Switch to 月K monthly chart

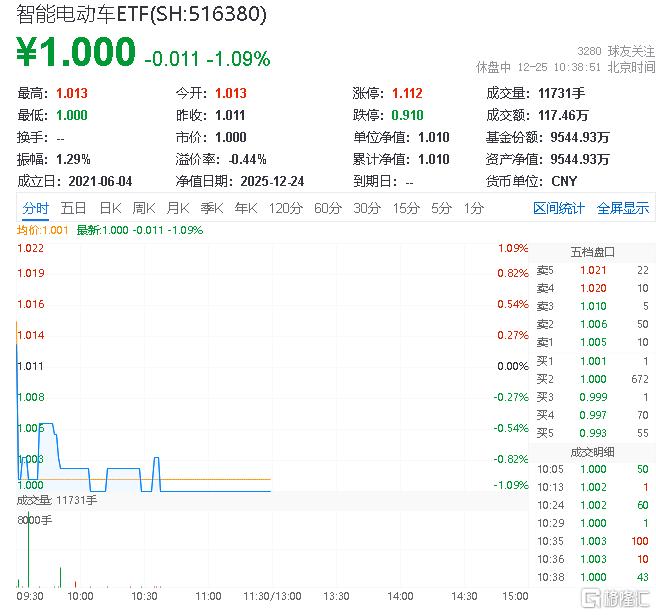pos(177,208)
